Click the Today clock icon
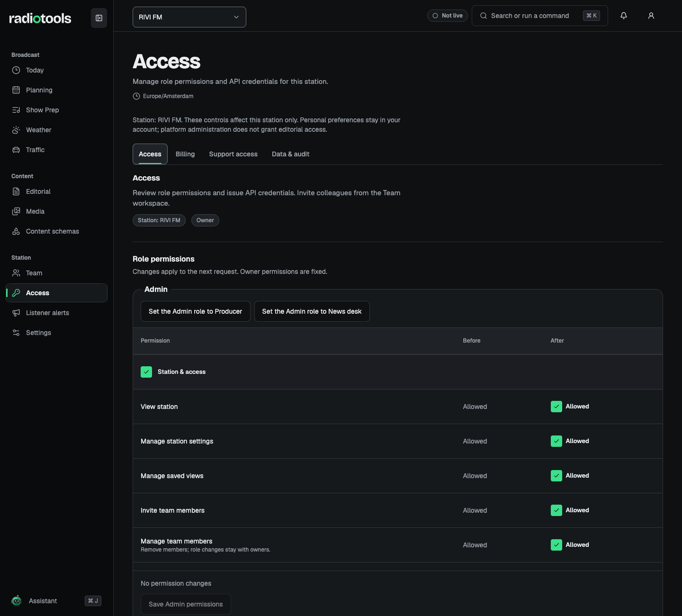 click(x=16, y=70)
